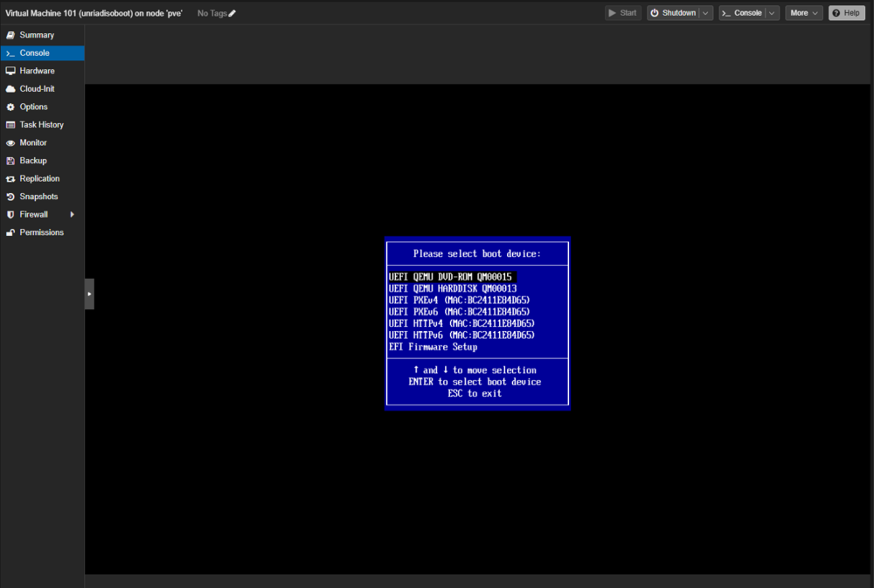Screen dimensions: 874x588
Task: Open the Monitor section
Action: point(42,142)
